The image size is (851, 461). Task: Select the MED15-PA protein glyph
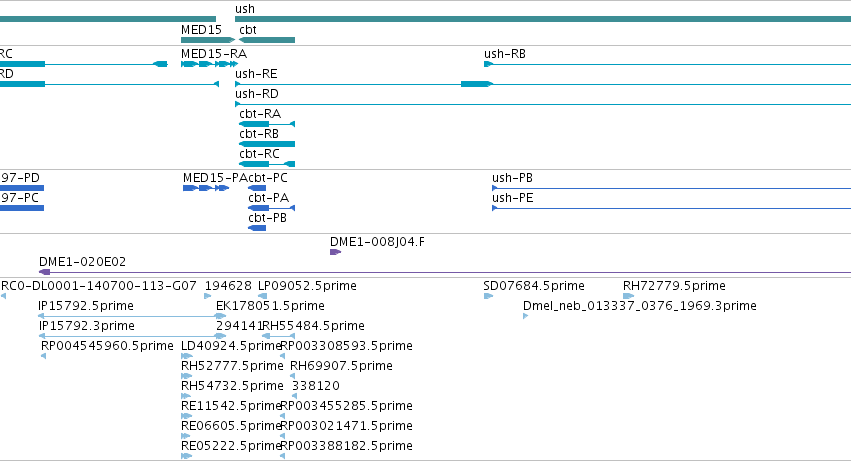(206, 188)
